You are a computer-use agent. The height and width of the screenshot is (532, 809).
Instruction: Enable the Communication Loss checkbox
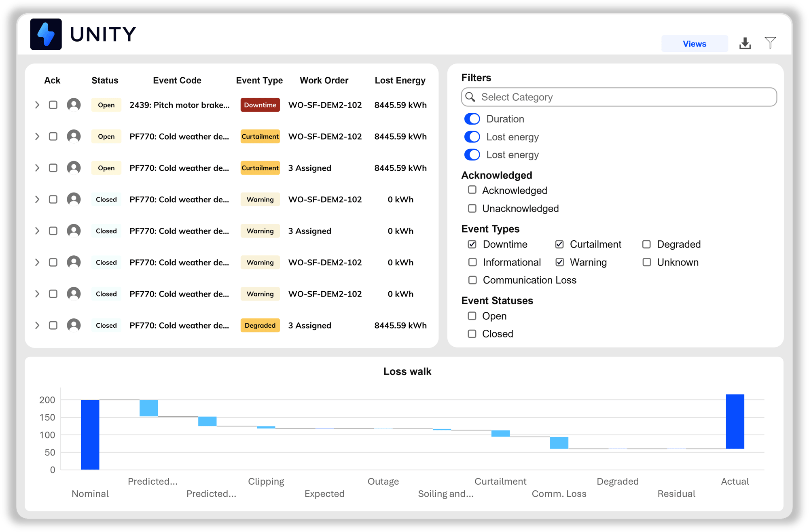472,280
